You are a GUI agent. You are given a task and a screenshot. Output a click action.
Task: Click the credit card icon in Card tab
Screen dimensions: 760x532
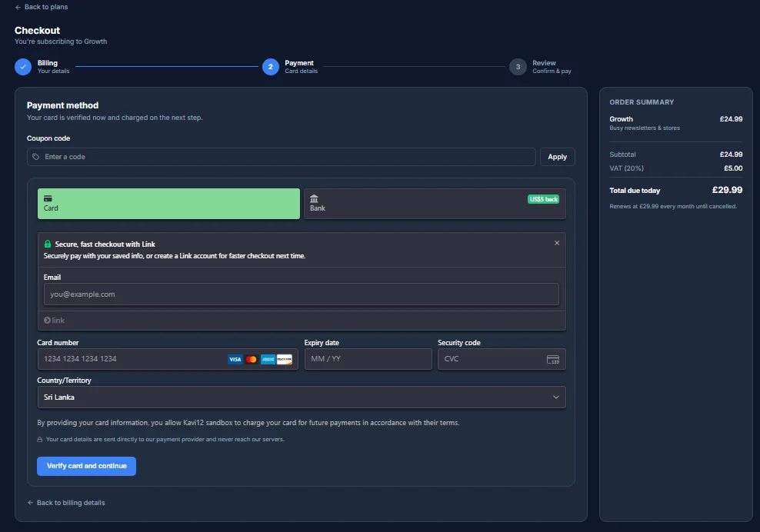pyautogui.click(x=48, y=198)
